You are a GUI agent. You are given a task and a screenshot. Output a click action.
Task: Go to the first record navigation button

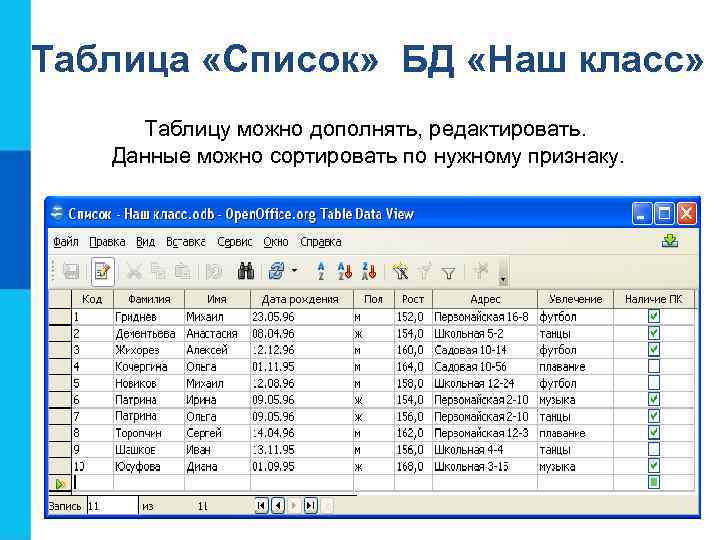261,506
